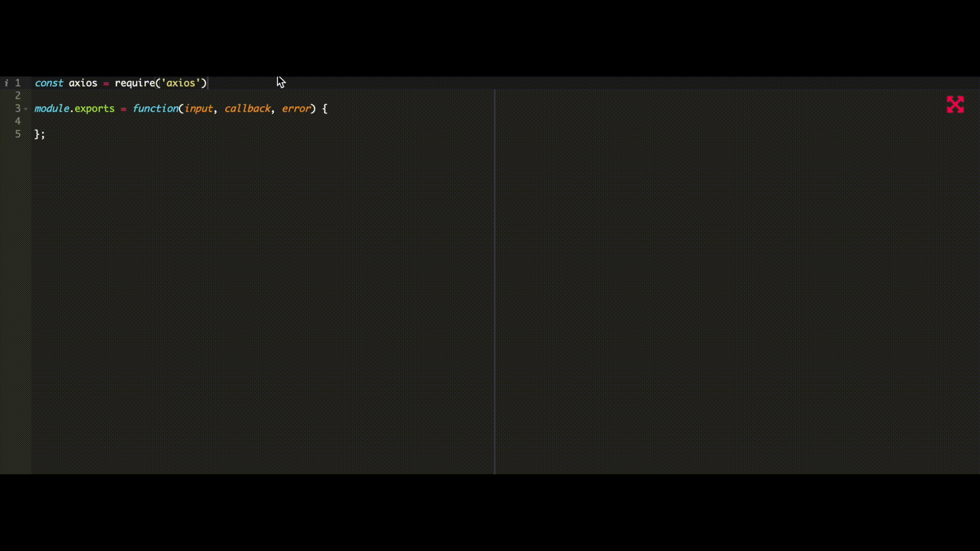Click the red exit fullscreen icon
The height and width of the screenshot is (551, 980).
click(x=955, y=105)
